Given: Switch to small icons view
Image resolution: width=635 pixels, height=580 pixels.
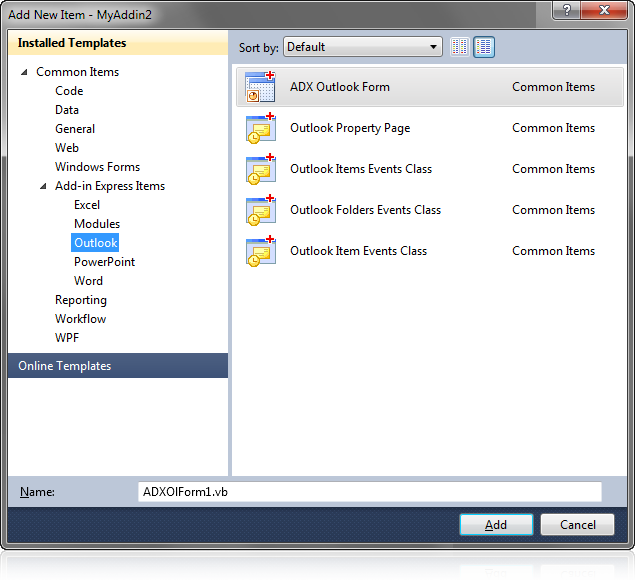Looking at the screenshot, I should tap(460, 47).
